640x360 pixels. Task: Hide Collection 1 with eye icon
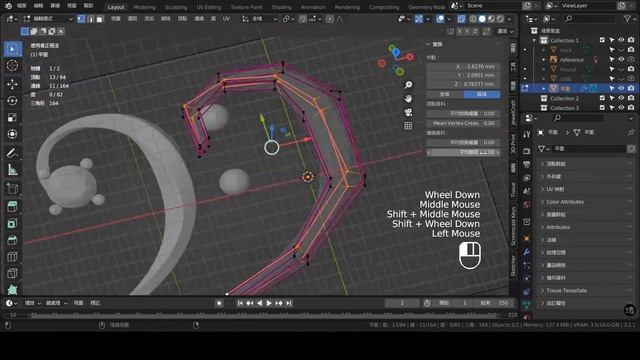[x=621, y=40]
